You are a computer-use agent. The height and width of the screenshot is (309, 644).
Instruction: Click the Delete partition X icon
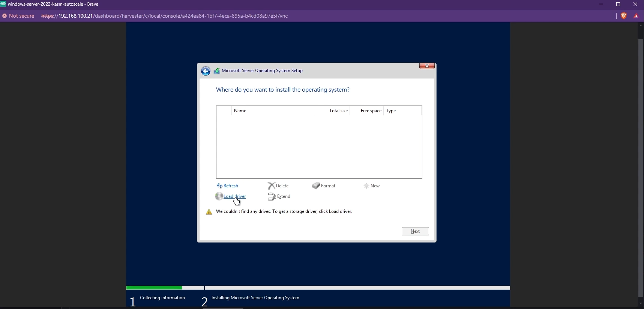pyautogui.click(x=271, y=186)
